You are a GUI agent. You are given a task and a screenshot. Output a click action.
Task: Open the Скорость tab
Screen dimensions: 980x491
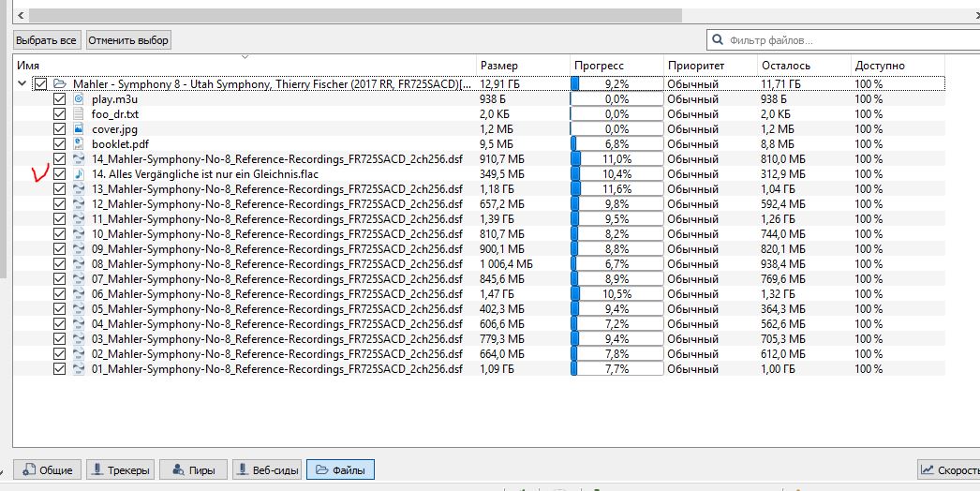tap(949, 469)
